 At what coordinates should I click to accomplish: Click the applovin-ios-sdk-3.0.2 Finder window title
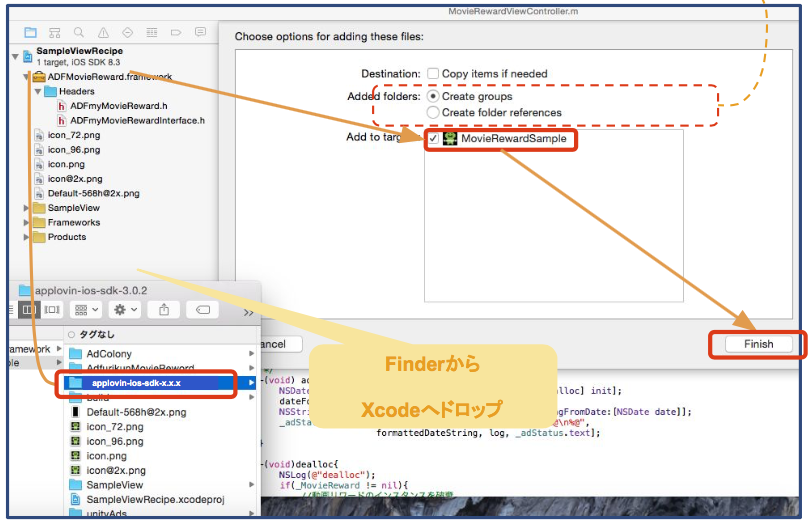90,290
